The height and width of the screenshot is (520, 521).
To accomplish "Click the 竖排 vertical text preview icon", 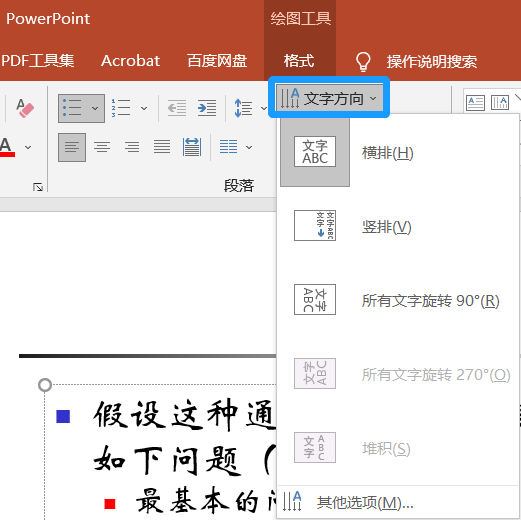I will pos(315,225).
